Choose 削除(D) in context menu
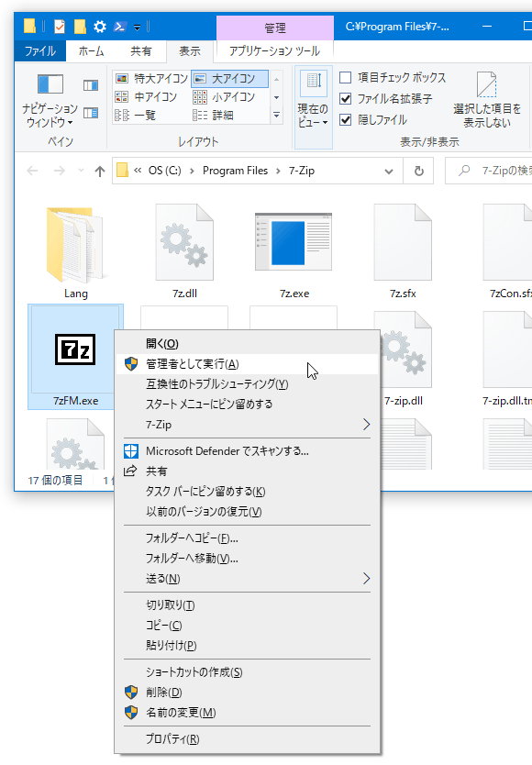 [x=248, y=693]
